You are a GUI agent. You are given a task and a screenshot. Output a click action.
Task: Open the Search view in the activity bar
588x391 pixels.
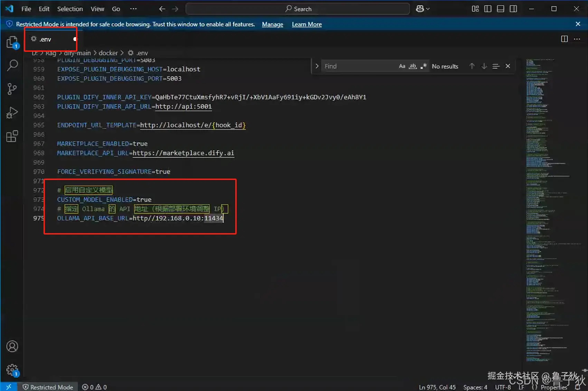12,65
